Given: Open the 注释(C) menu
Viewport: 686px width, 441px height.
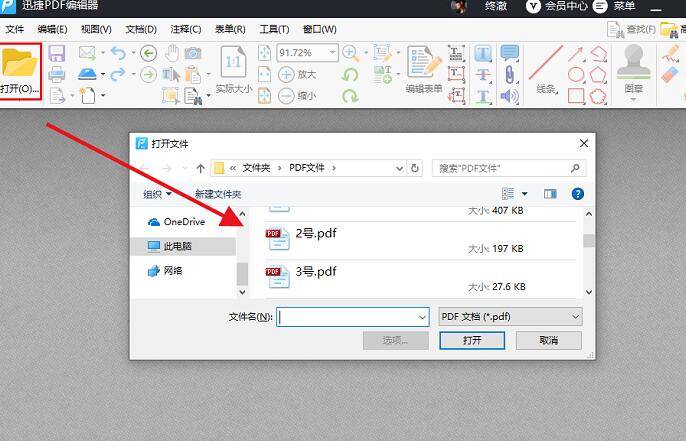Looking at the screenshot, I should pos(185,29).
